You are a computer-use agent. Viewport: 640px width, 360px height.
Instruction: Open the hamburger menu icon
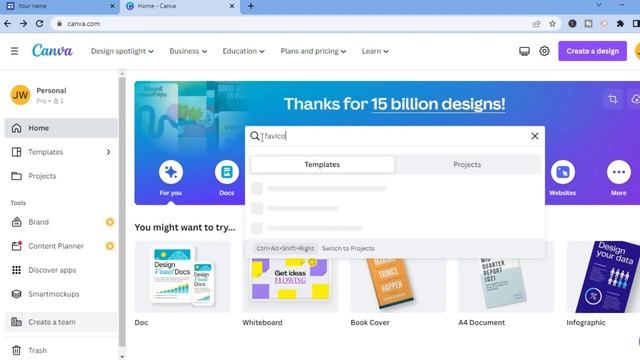click(14, 51)
